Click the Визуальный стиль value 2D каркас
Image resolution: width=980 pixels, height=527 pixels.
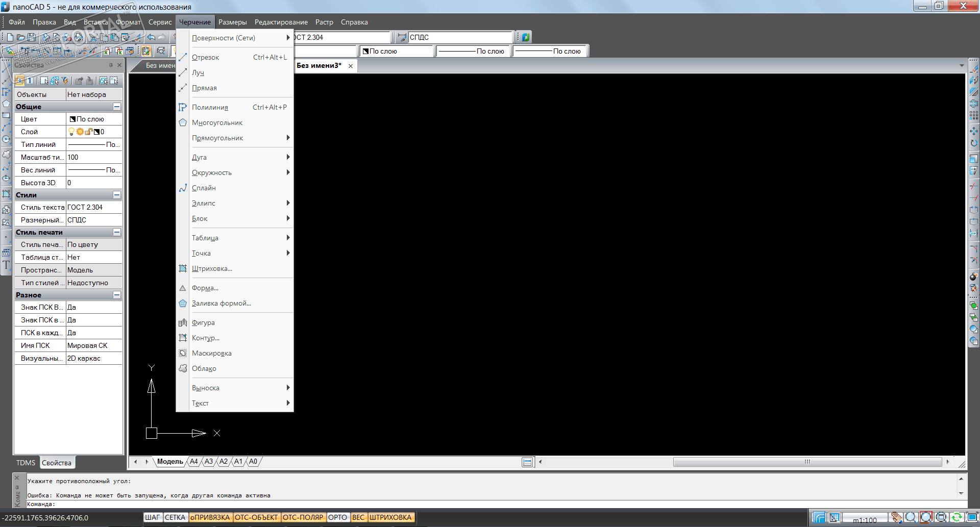tap(94, 358)
